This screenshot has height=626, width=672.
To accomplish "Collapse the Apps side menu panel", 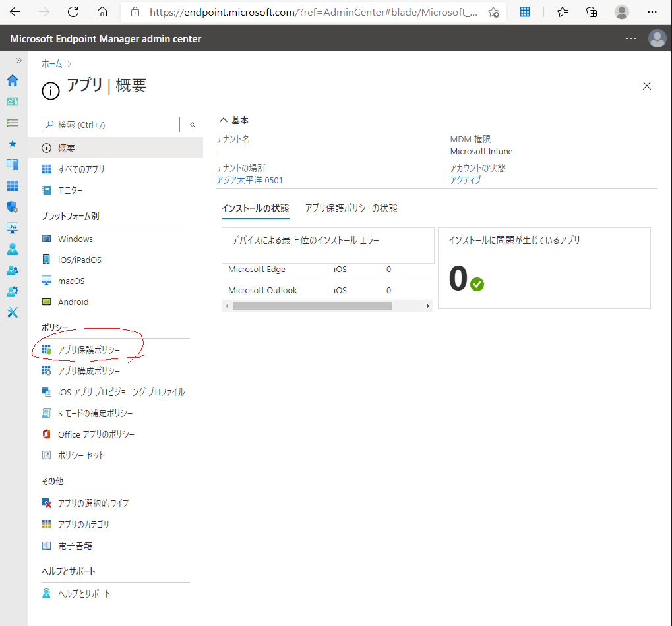I will pyautogui.click(x=193, y=125).
